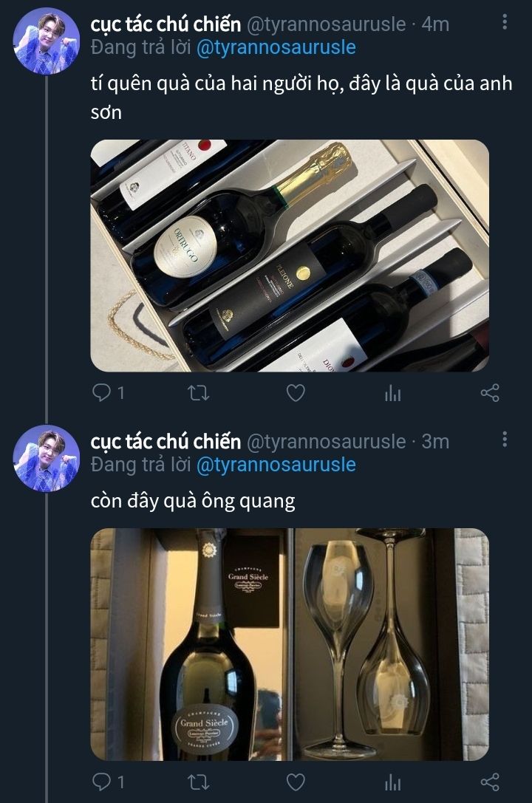Open the wine bottles gift box photo
The width and height of the screenshot is (532, 803).
coord(290,256)
